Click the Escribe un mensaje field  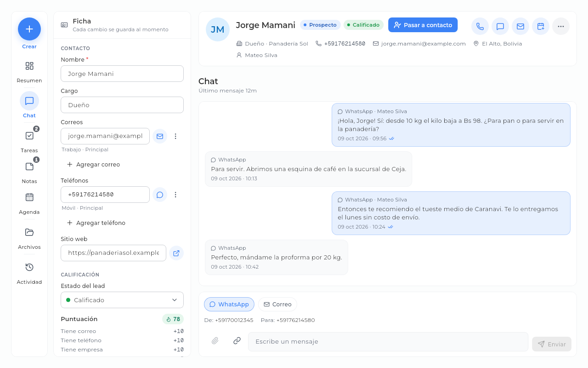(x=388, y=342)
